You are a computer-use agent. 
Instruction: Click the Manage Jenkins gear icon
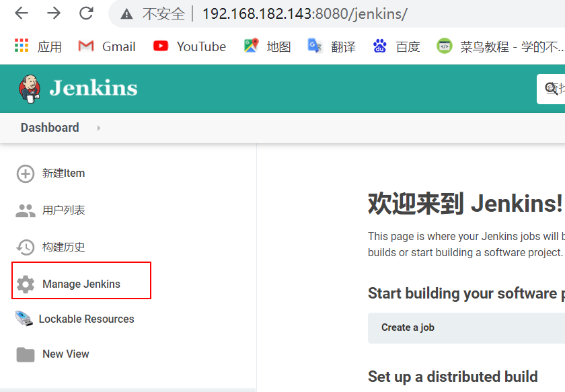25,284
